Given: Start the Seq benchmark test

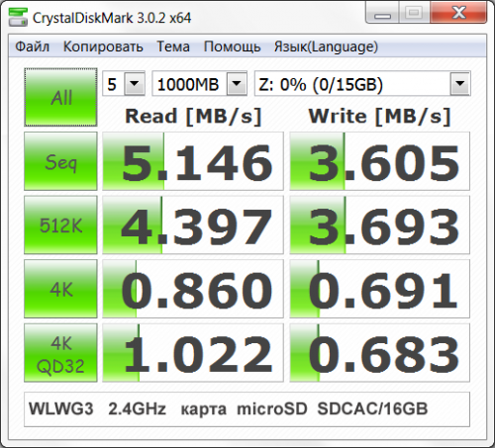Looking at the screenshot, I should pyautogui.click(x=60, y=161).
